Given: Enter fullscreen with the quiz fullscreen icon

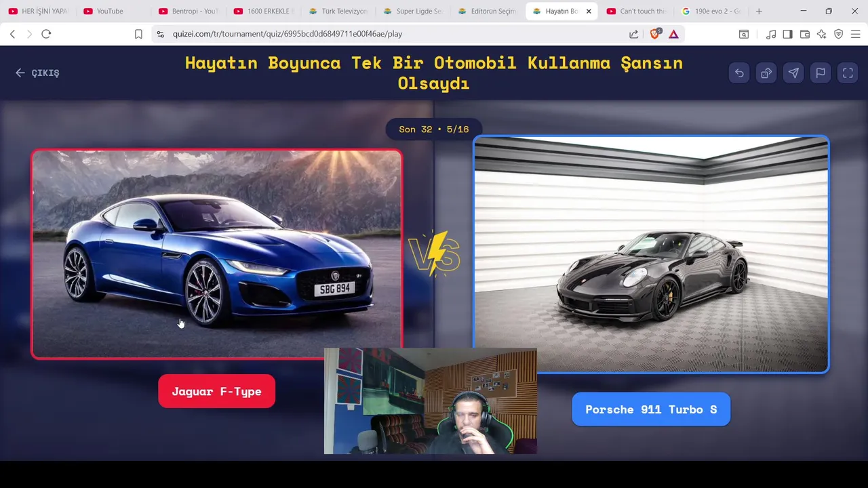Looking at the screenshot, I should click(848, 73).
